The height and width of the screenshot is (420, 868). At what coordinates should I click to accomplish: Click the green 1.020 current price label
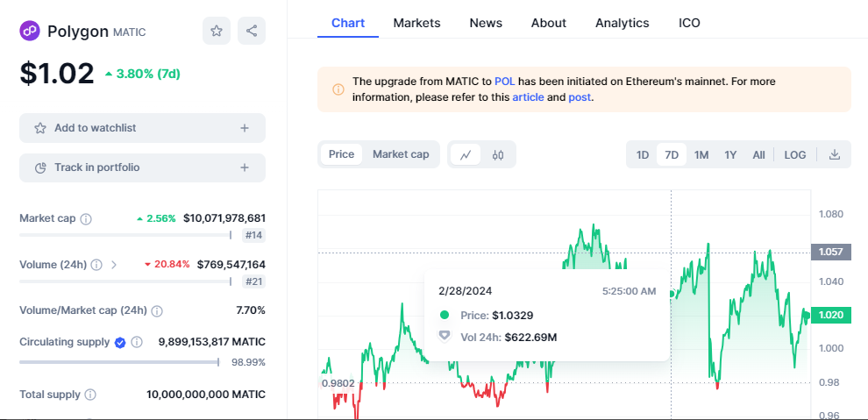pos(831,316)
